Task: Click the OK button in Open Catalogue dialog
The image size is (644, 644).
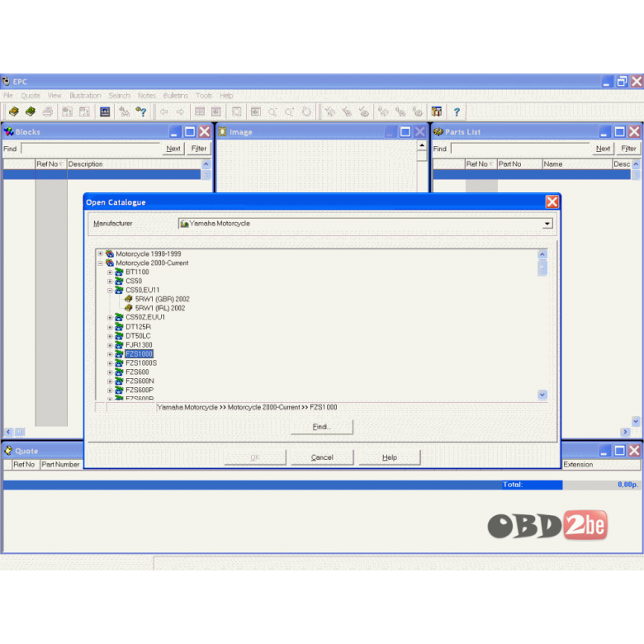Action: pos(255,457)
